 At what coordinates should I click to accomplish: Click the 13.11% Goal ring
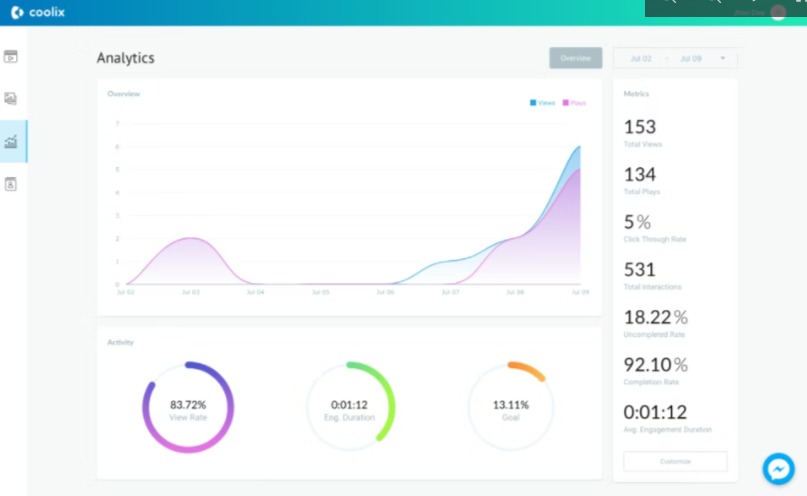point(511,406)
